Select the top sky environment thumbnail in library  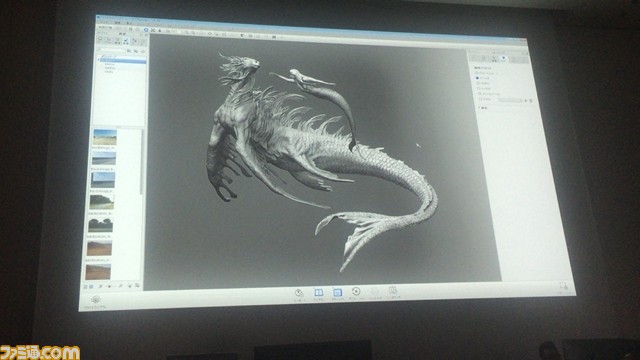105,137
